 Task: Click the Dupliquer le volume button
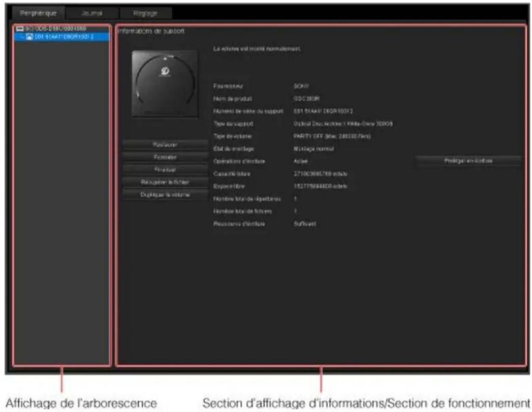[x=165, y=195]
